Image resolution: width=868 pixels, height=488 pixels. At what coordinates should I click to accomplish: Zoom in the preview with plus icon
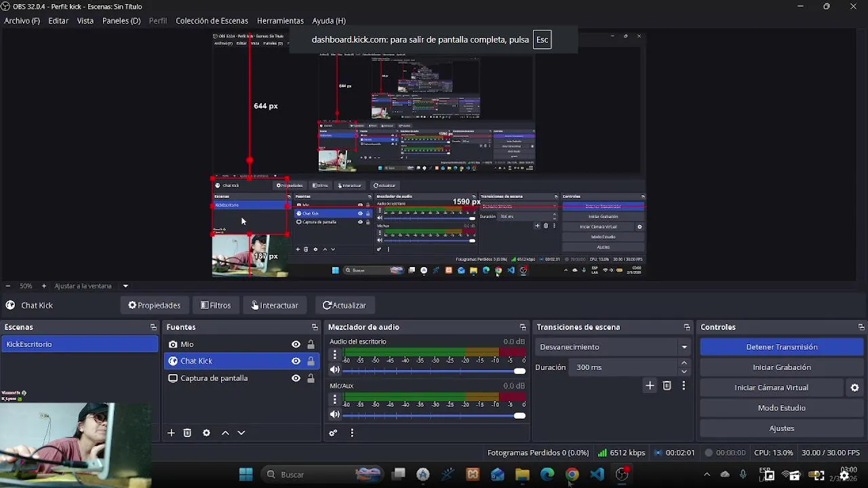coord(44,286)
